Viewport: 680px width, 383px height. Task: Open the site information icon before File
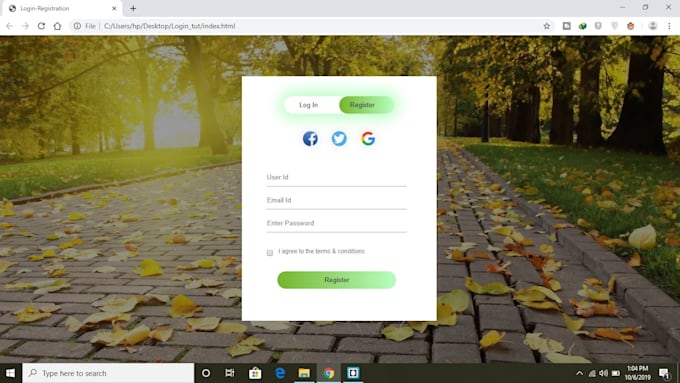click(x=77, y=26)
